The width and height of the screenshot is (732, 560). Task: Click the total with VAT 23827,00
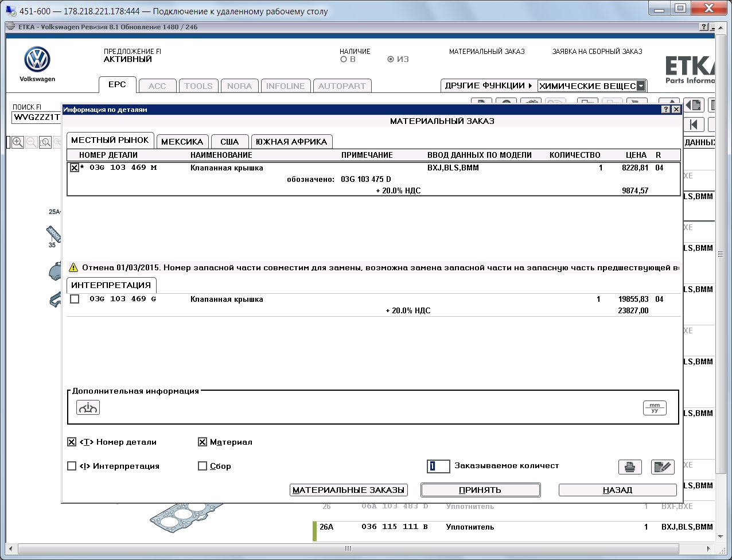pyautogui.click(x=633, y=310)
